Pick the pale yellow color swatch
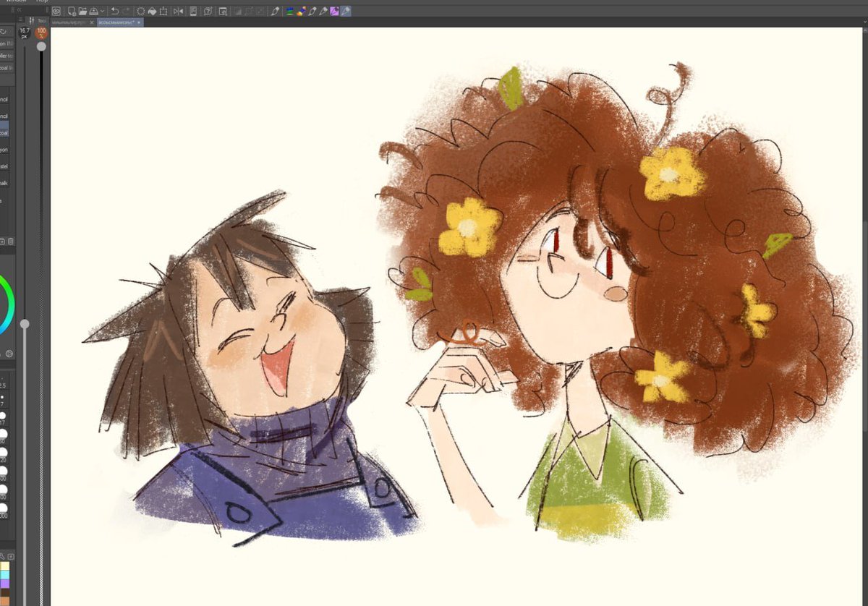Screen dimensions: 868x606 (4, 566)
